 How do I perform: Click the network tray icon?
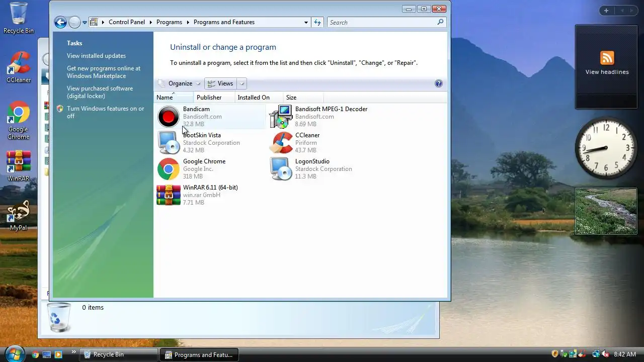[596, 354]
